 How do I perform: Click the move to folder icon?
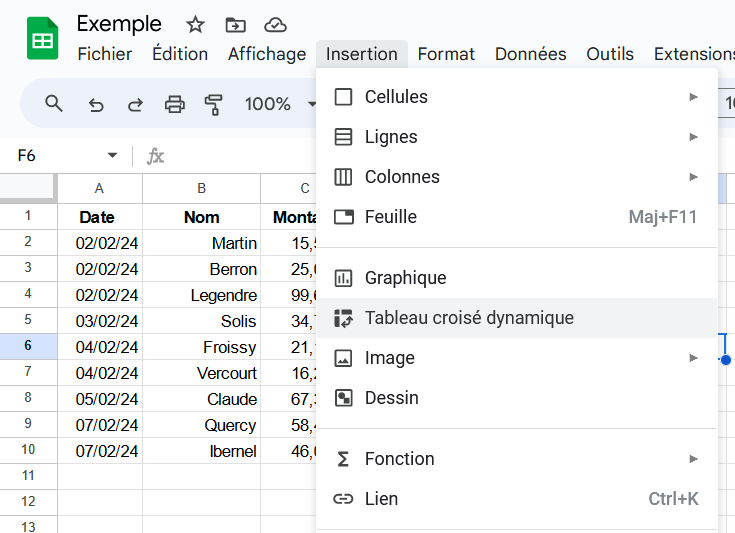click(x=235, y=25)
